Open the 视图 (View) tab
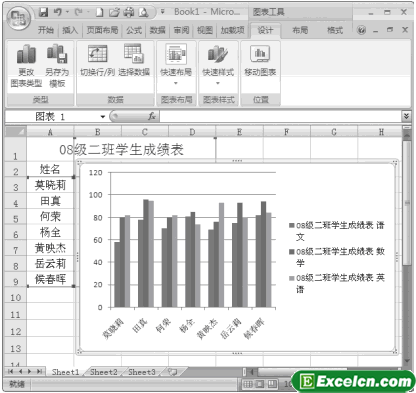Viewport: 416px width, 393px height. (x=205, y=30)
